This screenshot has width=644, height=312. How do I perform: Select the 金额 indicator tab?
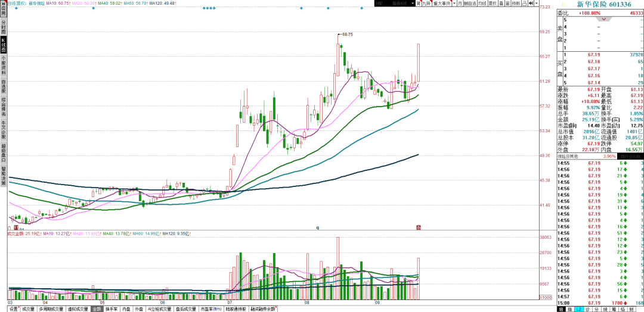coord(97,308)
